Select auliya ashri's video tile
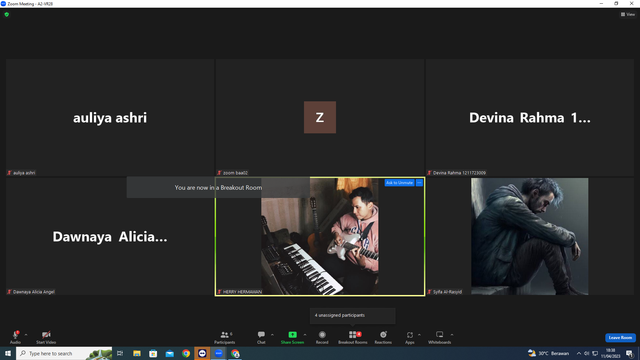This screenshot has height=360, width=640. click(110, 118)
